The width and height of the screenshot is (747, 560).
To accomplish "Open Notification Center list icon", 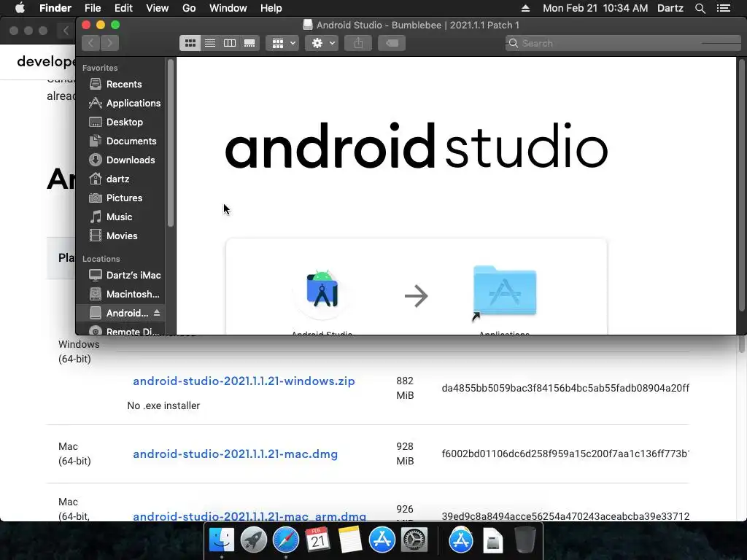I will coord(724,8).
